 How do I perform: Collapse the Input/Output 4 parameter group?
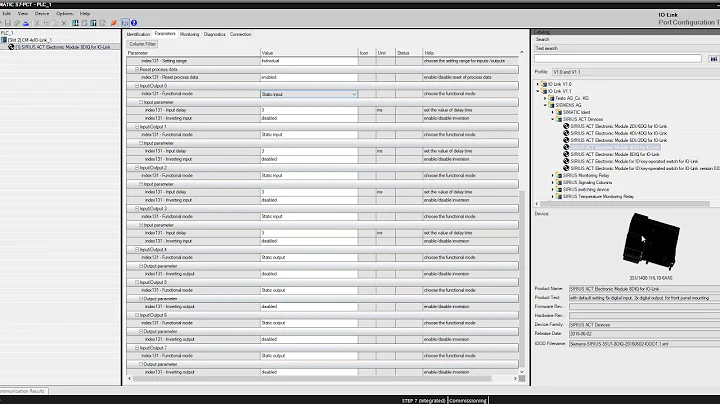tap(137, 249)
